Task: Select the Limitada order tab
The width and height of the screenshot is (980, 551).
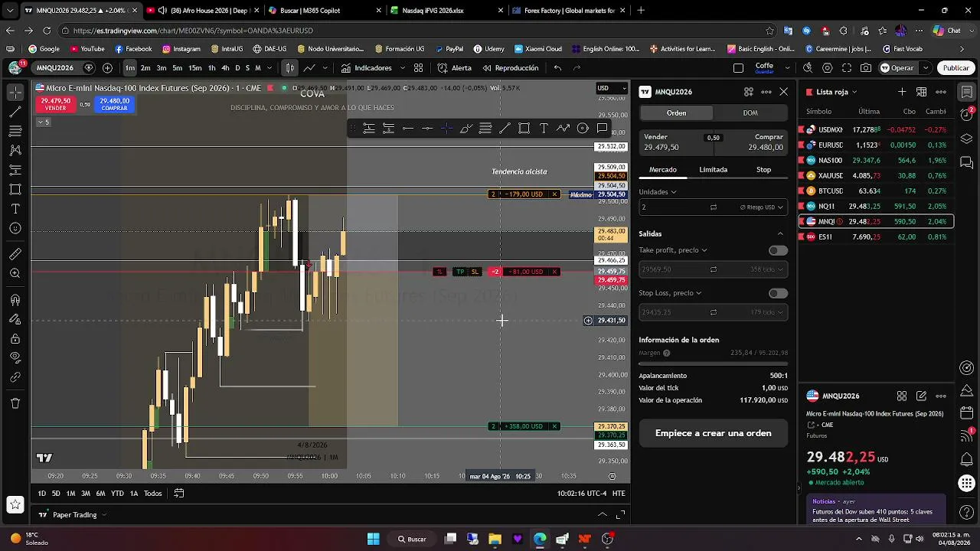Action: point(713,170)
